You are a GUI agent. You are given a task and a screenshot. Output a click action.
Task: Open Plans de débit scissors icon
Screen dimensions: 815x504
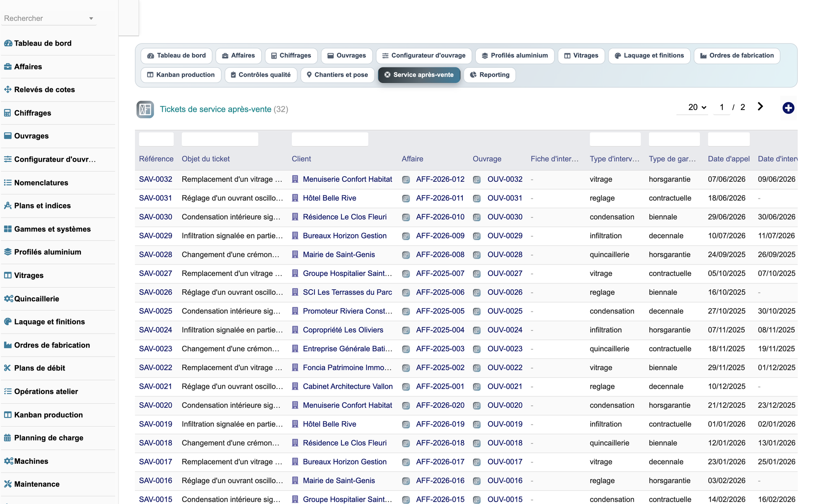pos(8,368)
